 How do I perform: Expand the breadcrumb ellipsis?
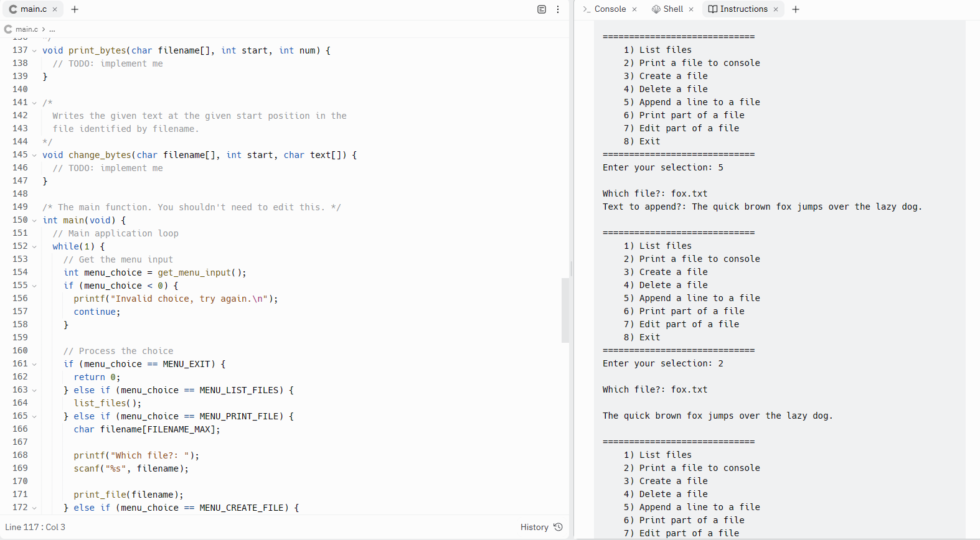pyautogui.click(x=52, y=29)
